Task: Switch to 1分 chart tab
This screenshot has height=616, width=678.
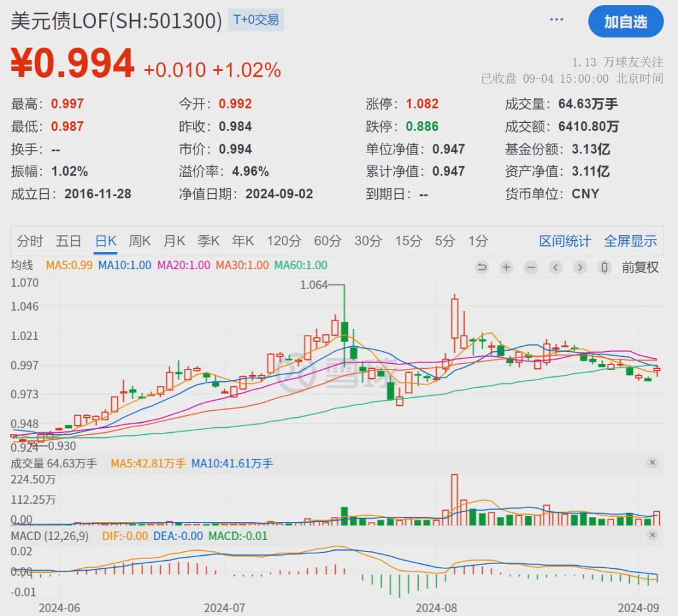Action: click(478, 241)
